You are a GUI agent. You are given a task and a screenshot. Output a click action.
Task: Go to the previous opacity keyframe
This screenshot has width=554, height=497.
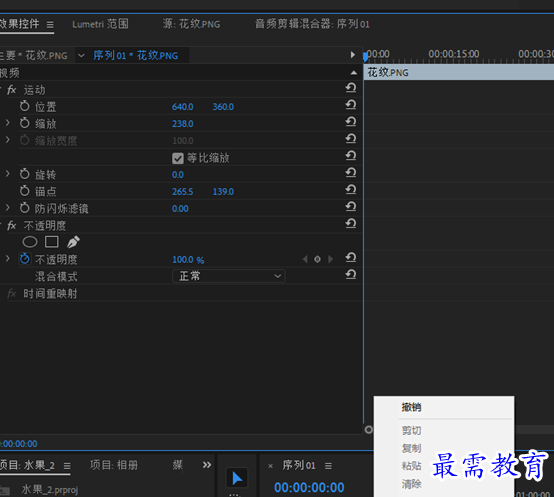(x=305, y=259)
